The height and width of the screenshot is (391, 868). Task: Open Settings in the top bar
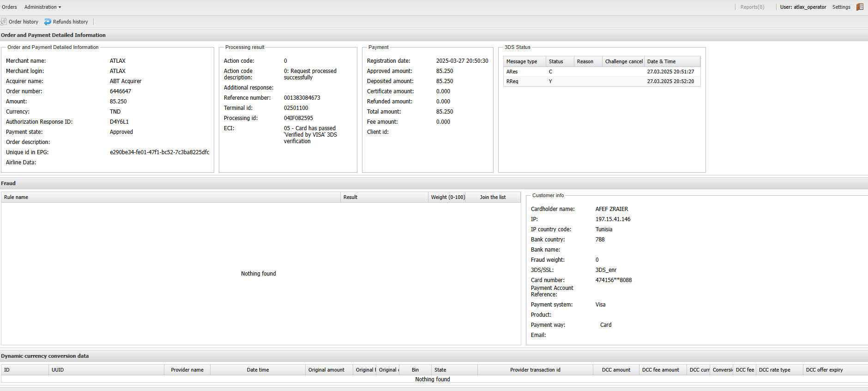click(x=841, y=7)
